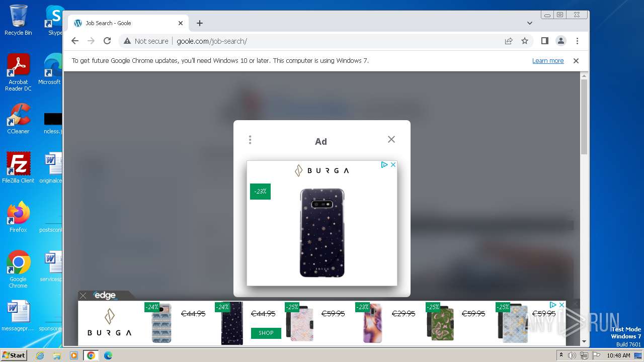This screenshot has height=362, width=644.
Task: Close the Job Search - Goole tab
Action: pyautogui.click(x=181, y=23)
